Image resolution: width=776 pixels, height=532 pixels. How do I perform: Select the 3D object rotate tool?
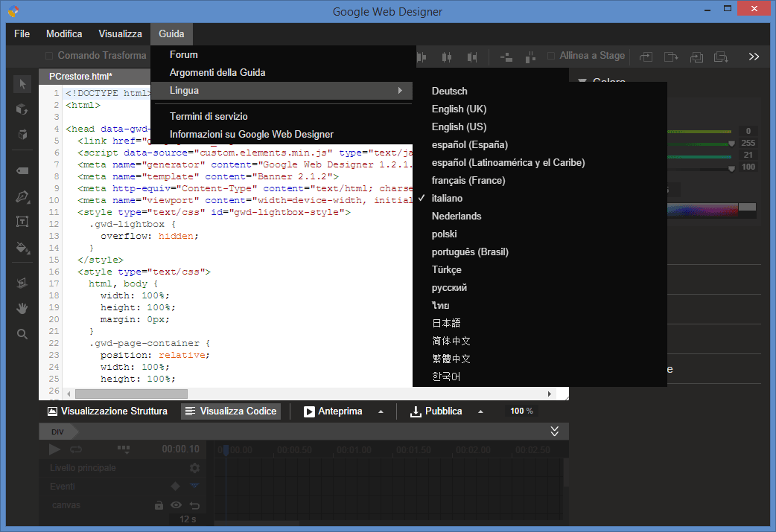(x=22, y=109)
